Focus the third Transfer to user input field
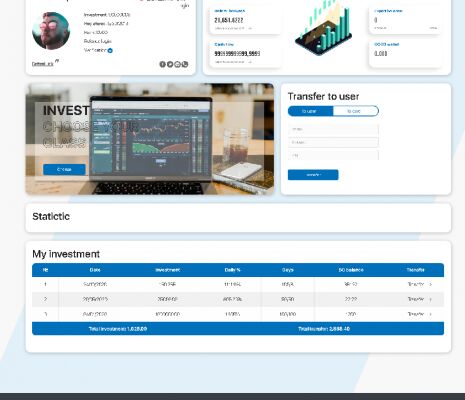465x400 pixels. click(x=333, y=155)
